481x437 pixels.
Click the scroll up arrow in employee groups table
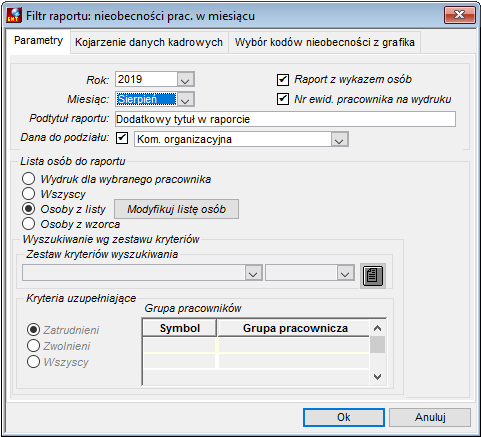coord(377,328)
